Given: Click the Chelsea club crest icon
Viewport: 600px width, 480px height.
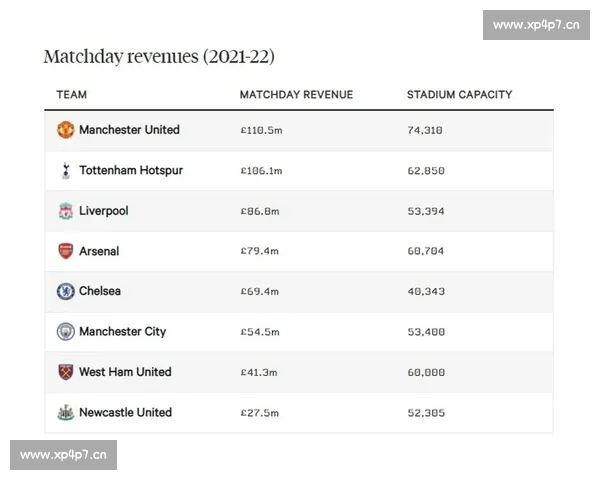Looking at the screenshot, I should [65, 291].
